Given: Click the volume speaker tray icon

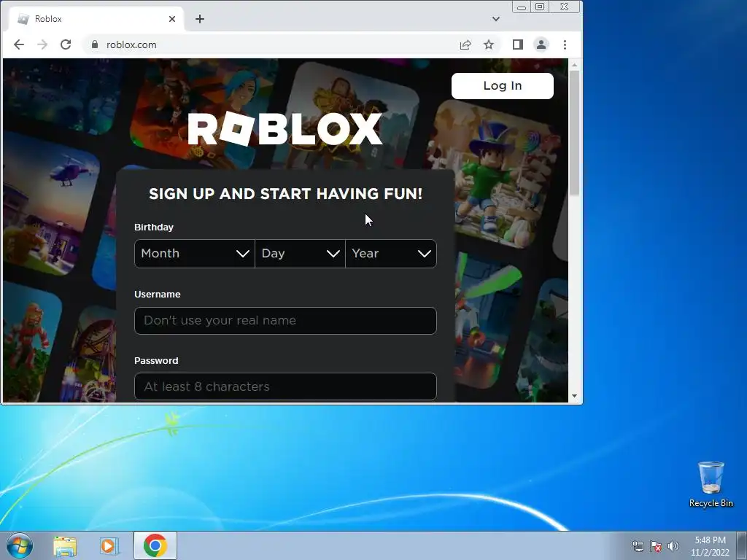Looking at the screenshot, I should (673, 547).
